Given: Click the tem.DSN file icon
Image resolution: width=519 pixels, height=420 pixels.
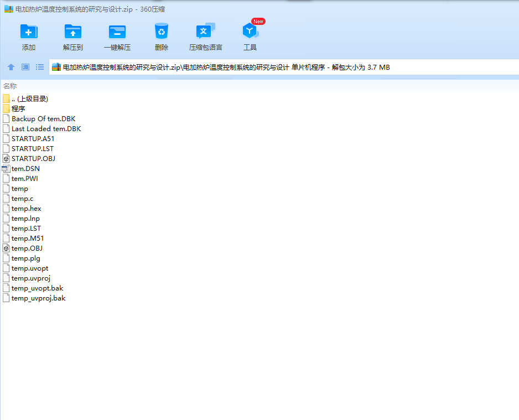Looking at the screenshot, I should (6, 168).
